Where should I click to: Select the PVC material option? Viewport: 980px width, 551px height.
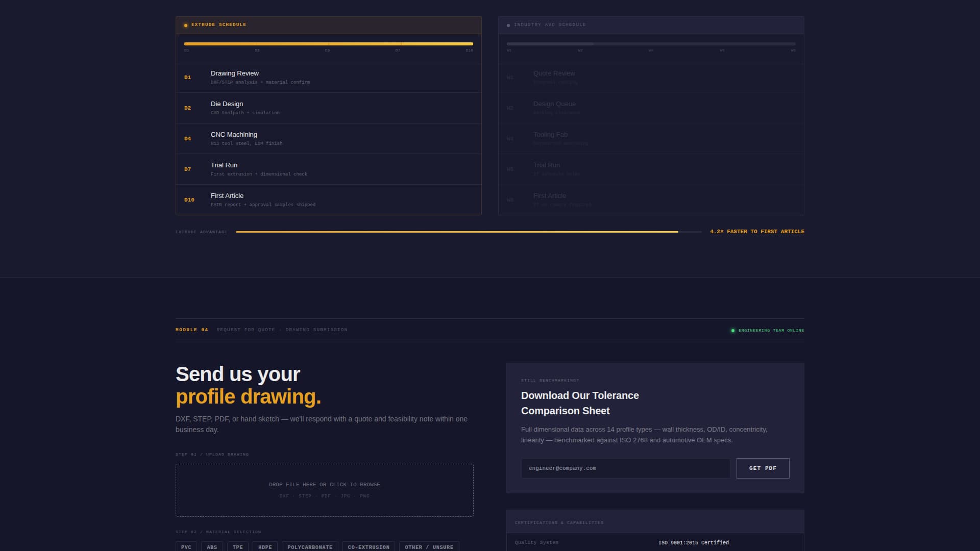click(186, 547)
